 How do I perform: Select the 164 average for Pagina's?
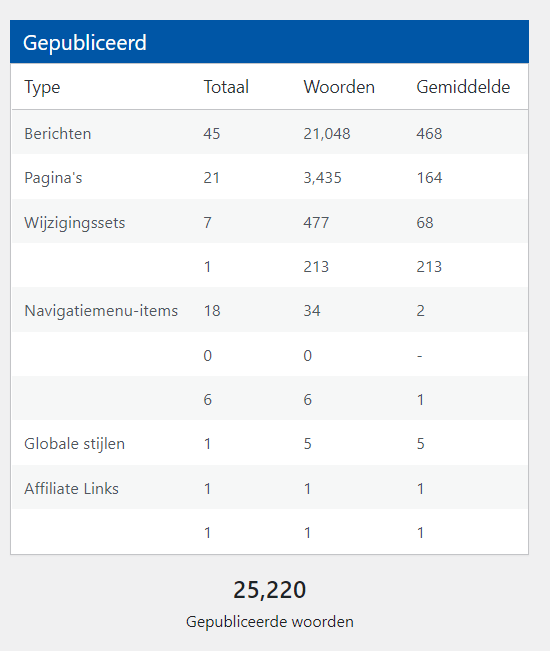(x=429, y=178)
